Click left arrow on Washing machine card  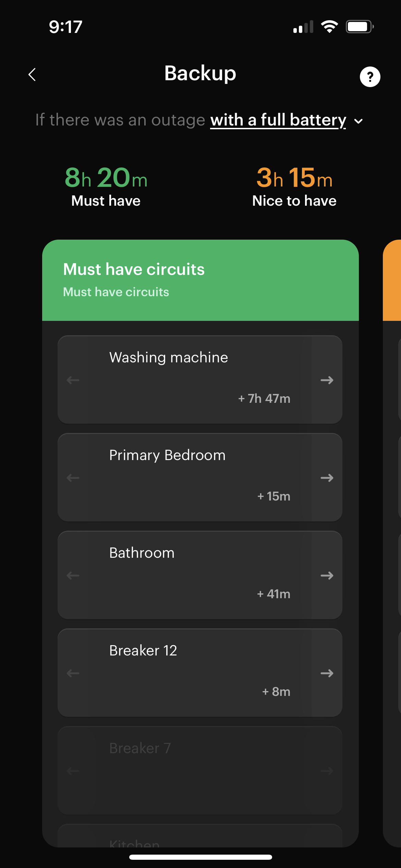click(x=73, y=380)
